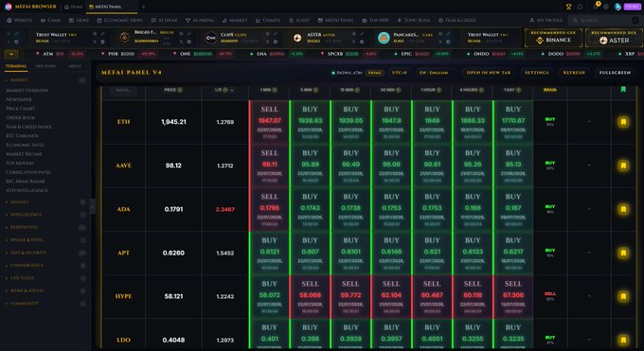Open Top 1000 in navigation bar
This screenshot has height=351, width=644.
coord(375,20)
